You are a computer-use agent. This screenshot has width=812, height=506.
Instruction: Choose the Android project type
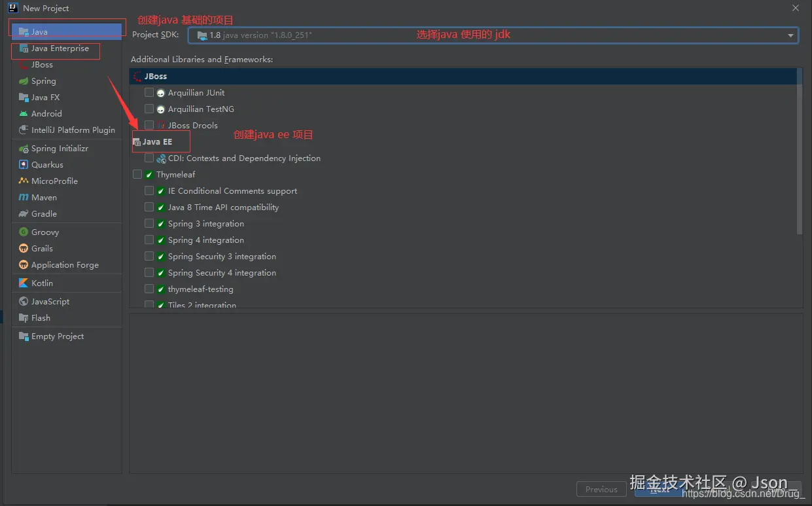tap(67, 114)
